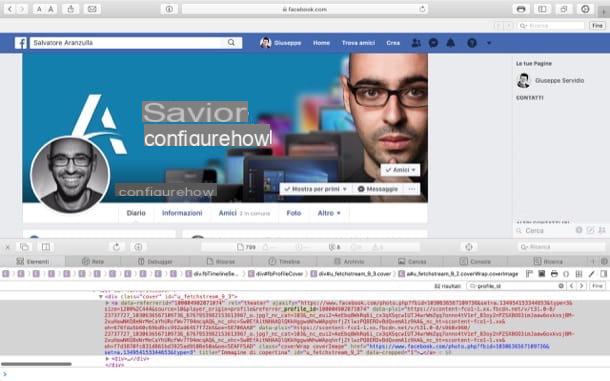
Task: Click the print styles icon in DOM toolbar
Action: (554, 274)
